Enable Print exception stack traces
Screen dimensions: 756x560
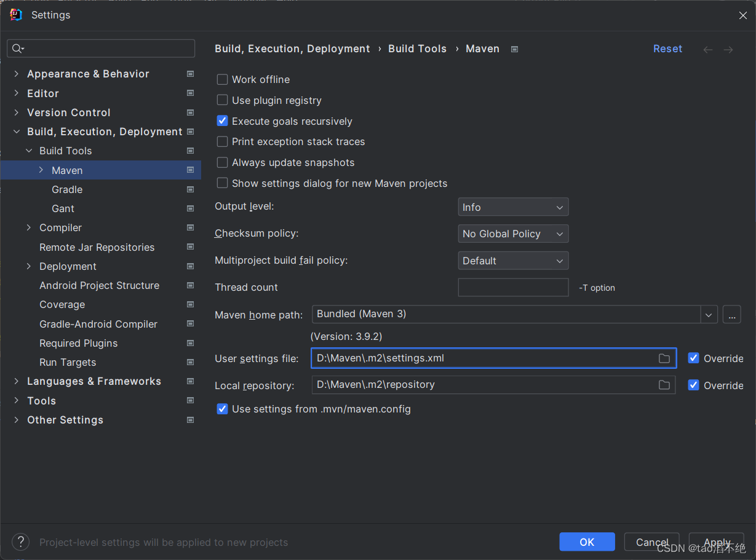pos(222,141)
